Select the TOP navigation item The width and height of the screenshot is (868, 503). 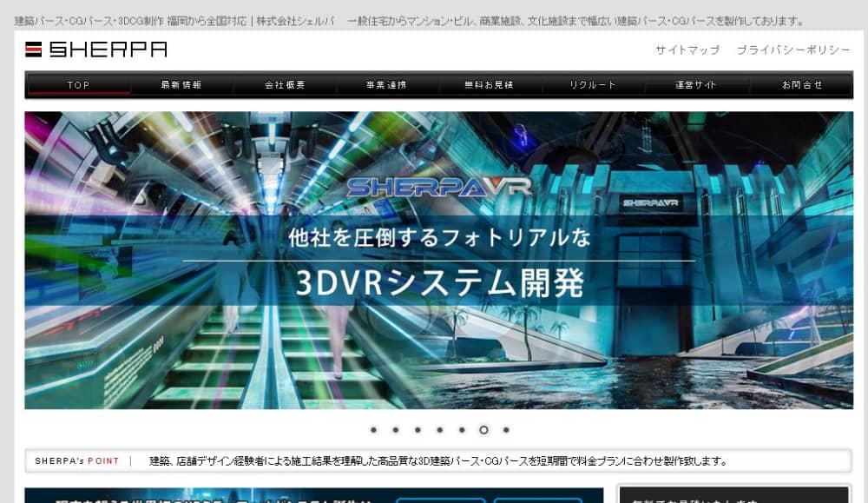click(x=78, y=85)
